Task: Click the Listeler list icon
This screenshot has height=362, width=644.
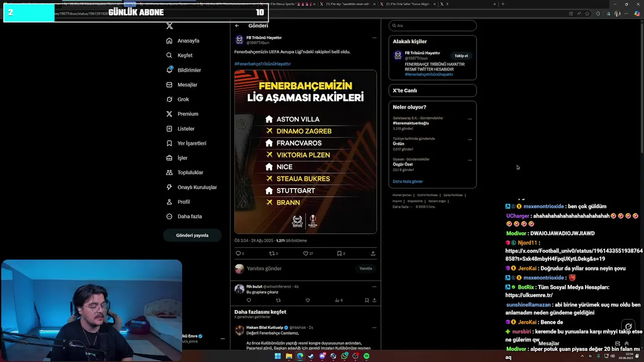Action: tap(170, 129)
